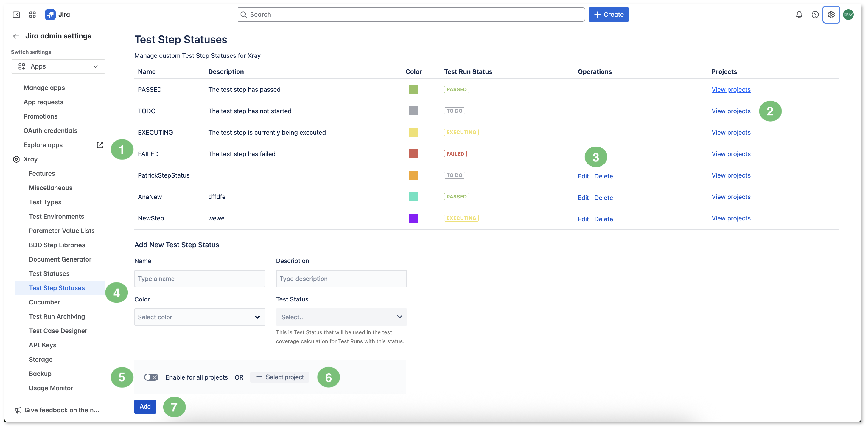Click the Xray section icon in sidebar

(x=16, y=159)
